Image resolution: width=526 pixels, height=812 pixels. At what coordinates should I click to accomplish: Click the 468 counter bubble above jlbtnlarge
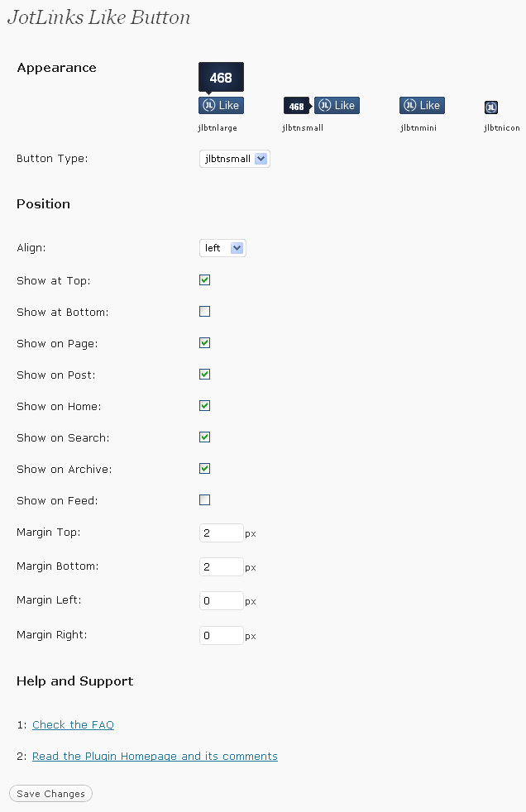coord(221,78)
